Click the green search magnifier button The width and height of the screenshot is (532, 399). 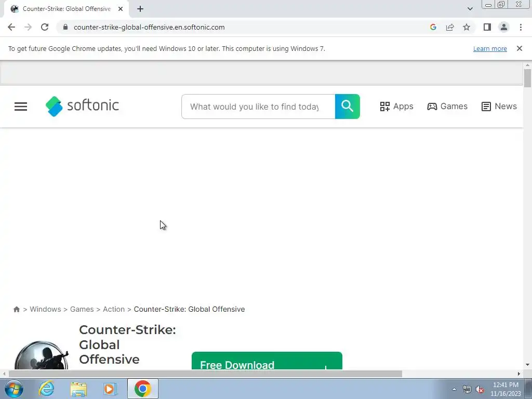click(x=347, y=107)
